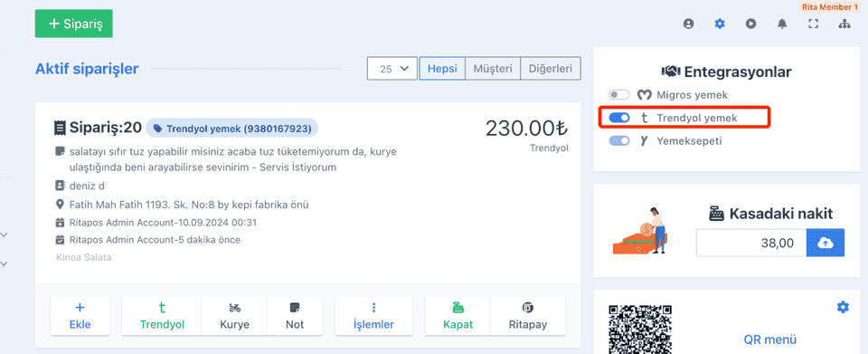Open the notifications bell
Image resolution: width=868 pixels, height=354 pixels.
click(x=782, y=24)
